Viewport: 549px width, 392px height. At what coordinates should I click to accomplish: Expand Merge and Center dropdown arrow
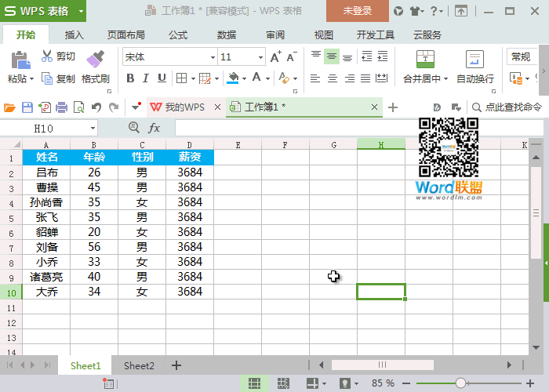445,78
